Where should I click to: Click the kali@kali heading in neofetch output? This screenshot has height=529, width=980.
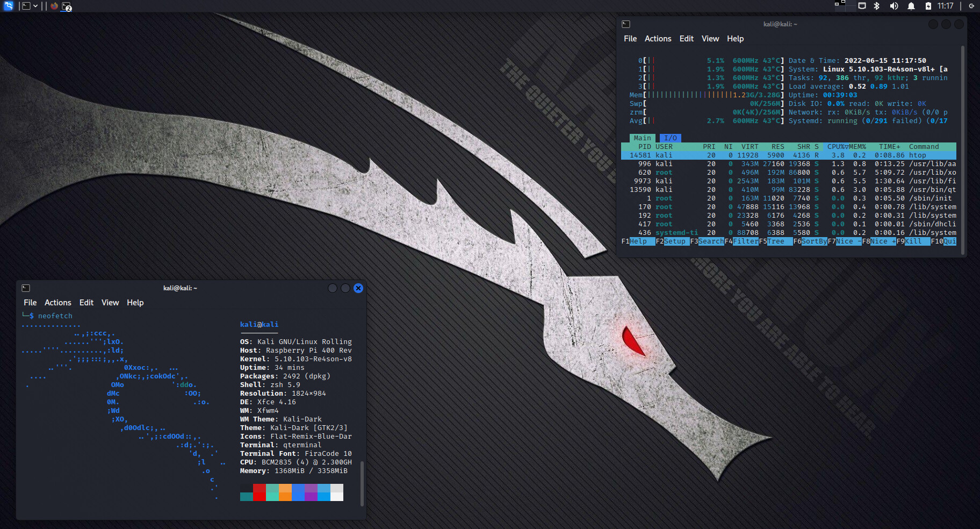[259, 325]
